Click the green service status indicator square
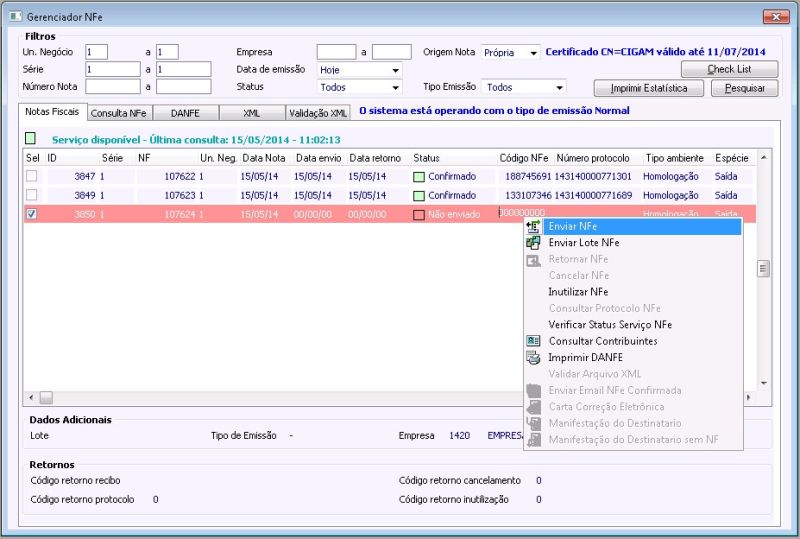Viewport: 800px width, 539px height. (31, 138)
